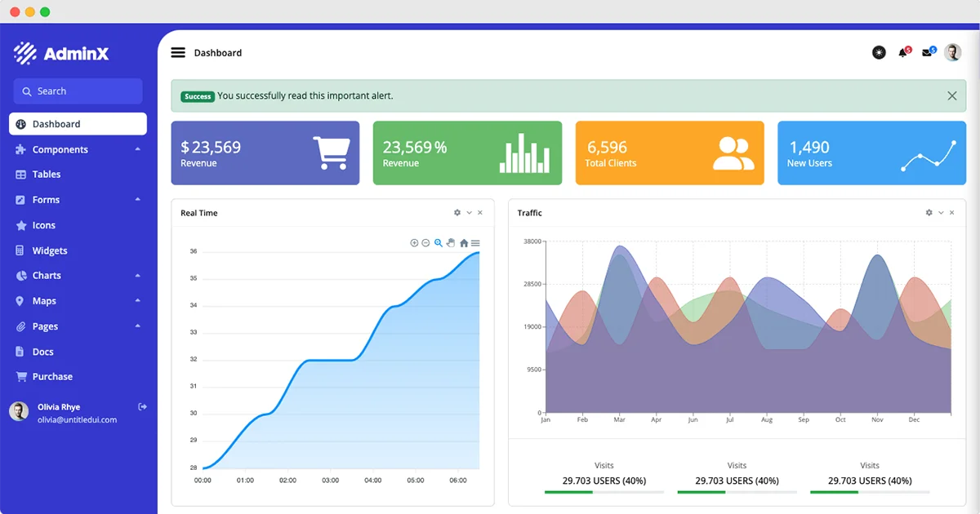Select the pan tool in Real Time chart
The height and width of the screenshot is (514, 980).
[x=450, y=242]
